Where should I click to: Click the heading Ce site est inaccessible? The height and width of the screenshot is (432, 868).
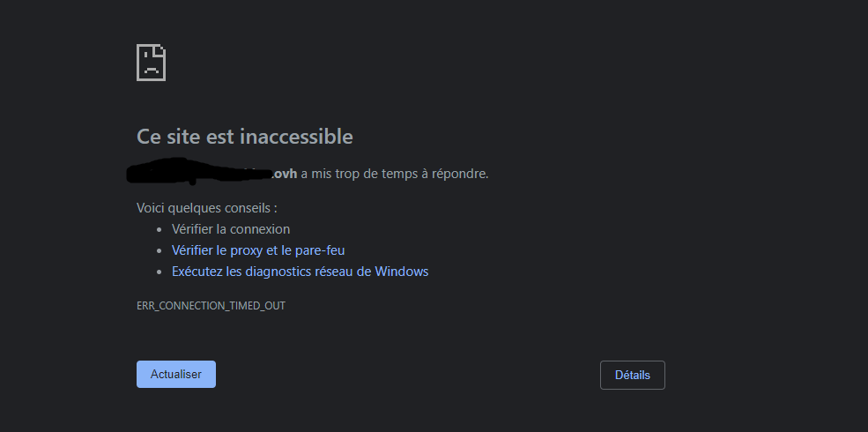point(245,137)
